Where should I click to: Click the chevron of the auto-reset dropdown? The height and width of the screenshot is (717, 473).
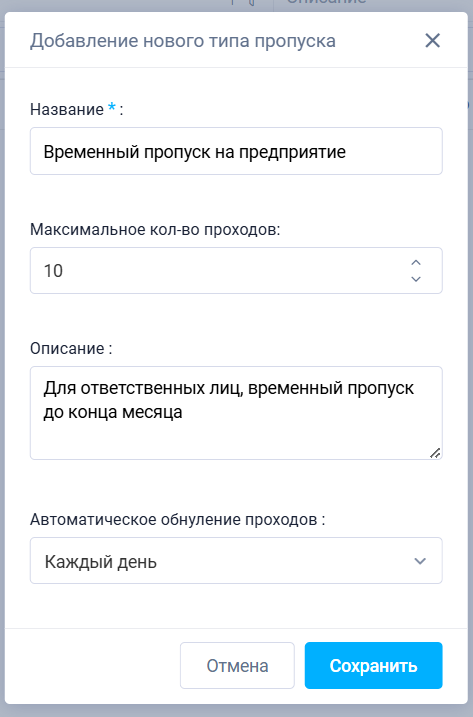pos(420,561)
